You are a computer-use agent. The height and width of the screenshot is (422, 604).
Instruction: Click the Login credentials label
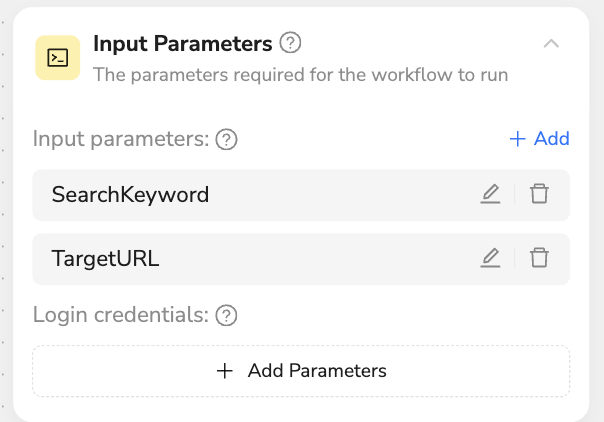coord(121,315)
